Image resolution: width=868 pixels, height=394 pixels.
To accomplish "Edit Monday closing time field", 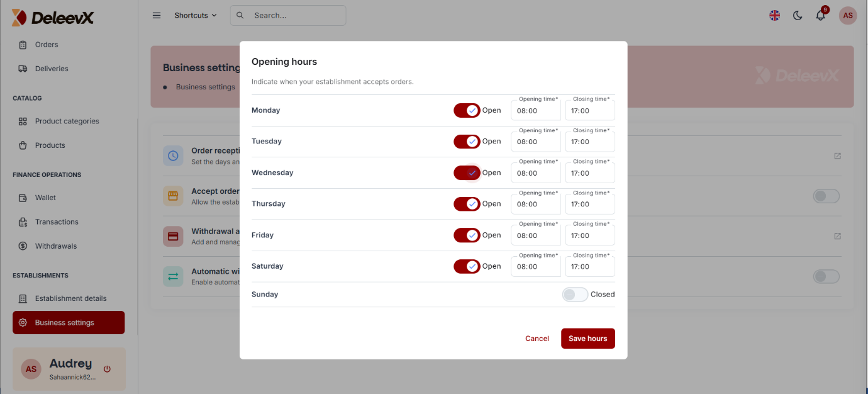I will (x=590, y=110).
